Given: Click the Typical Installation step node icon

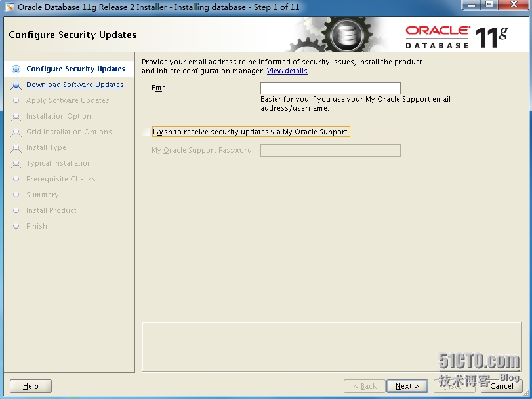Looking at the screenshot, I should tap(16, 164).
